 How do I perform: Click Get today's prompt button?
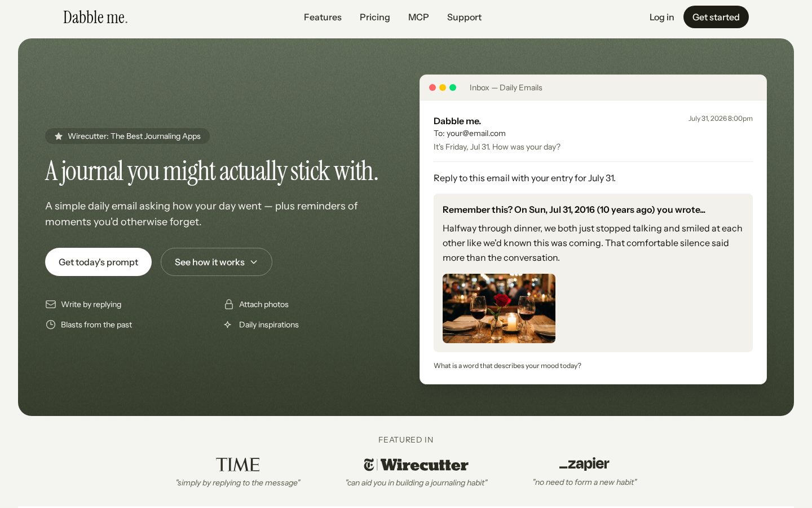click(x=98, y=262)
